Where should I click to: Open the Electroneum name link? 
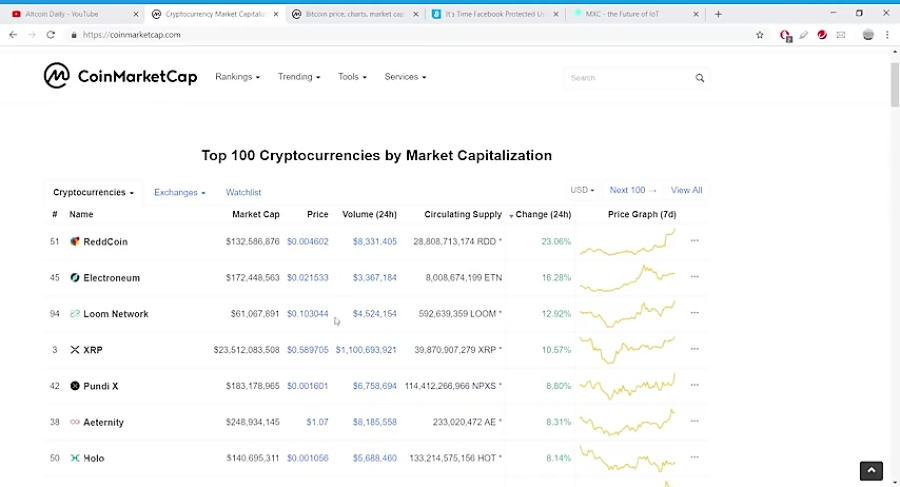pyautogui.click(x=111, y=278)
